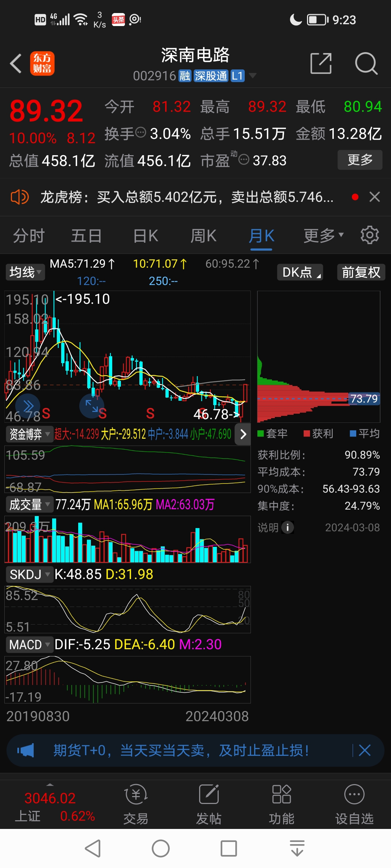Screen dimensions: 391x868
Task: Open the search magnifier icon
Action: [366, 63]
